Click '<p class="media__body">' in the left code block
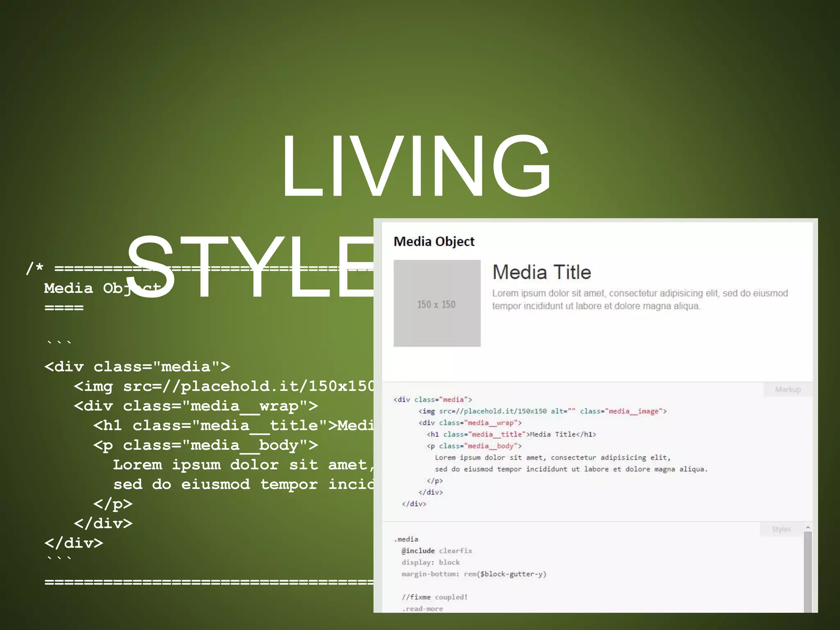Screen dimensions: 840x630 206,445
